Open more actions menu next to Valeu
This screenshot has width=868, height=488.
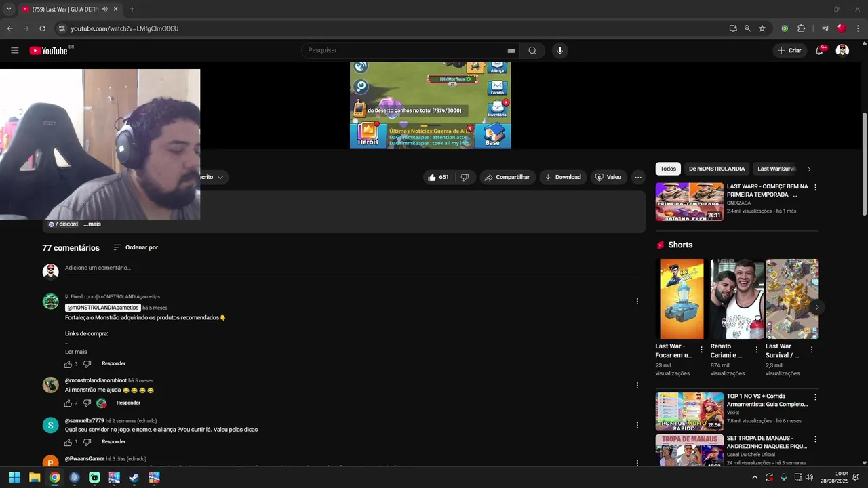[638, 177]
